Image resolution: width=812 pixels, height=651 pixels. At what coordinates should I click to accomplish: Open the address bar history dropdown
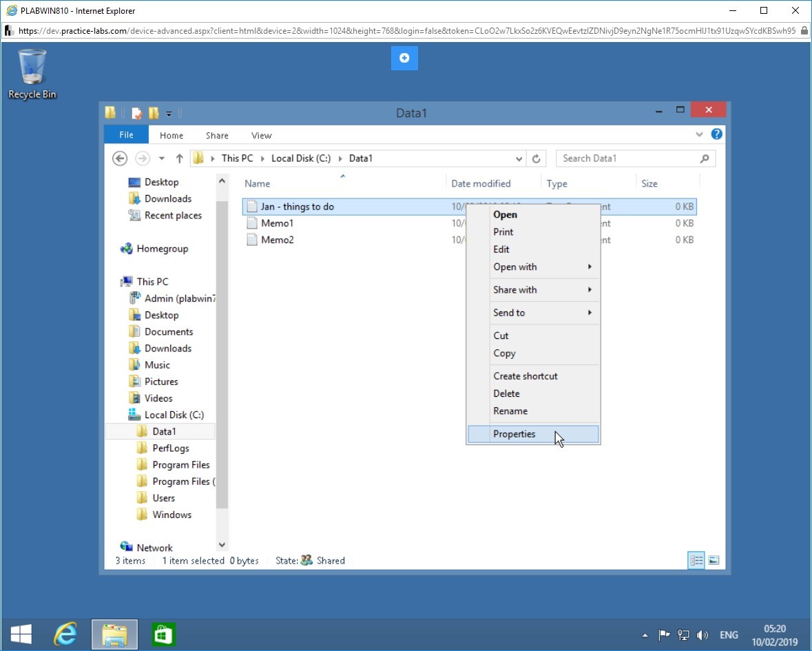tap(519, 159)
